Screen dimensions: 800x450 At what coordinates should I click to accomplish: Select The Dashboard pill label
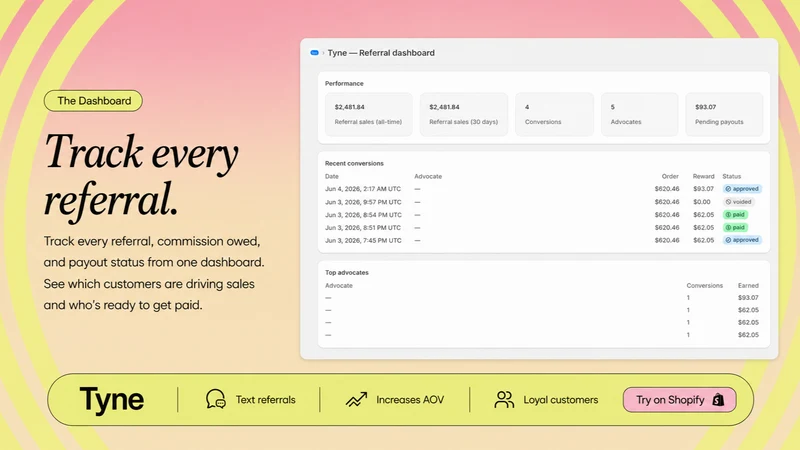pyautogui.click(x=93, y=101)
